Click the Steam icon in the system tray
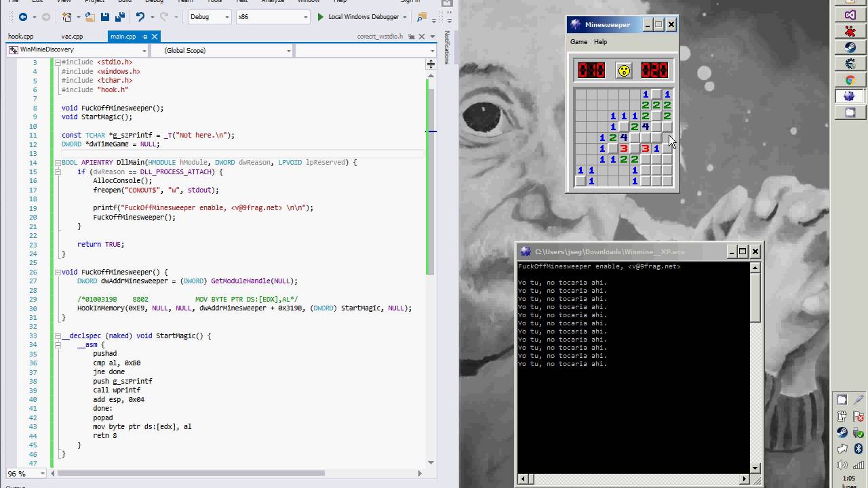 (x=842, y=432)
